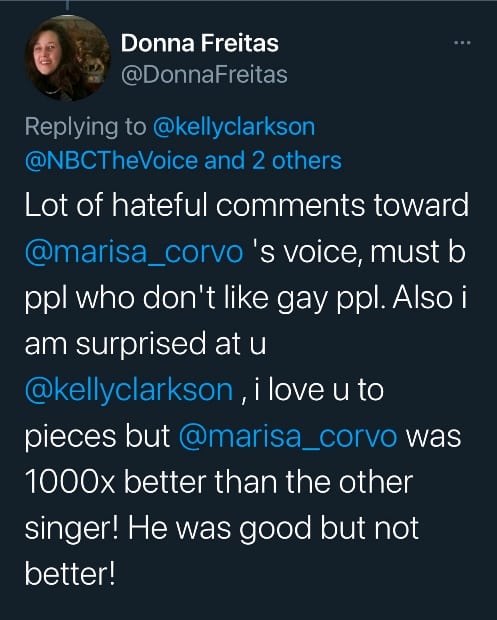This screenshot has height=620, width=497.
Task: Click the "am surprised at u" line
Action: click(145, 344)
